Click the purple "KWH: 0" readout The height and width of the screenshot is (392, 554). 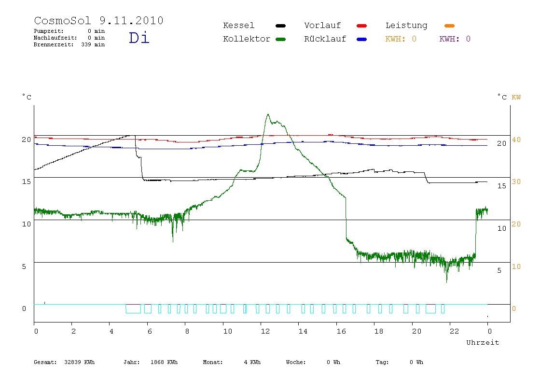[x=455, y=39]
